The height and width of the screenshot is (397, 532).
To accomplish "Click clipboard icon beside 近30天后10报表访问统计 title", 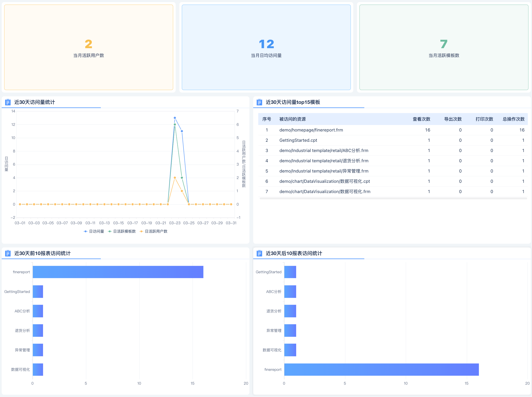I will [259, 253].
